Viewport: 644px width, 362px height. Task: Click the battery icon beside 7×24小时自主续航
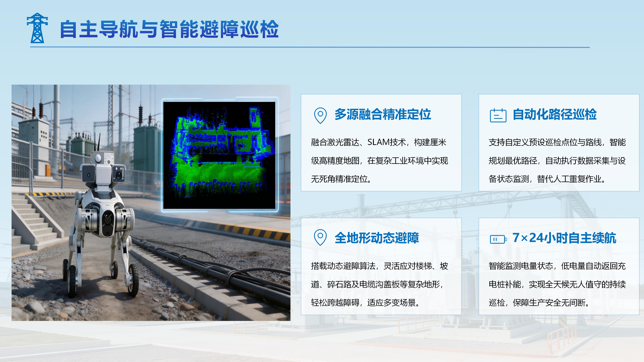click(498, 239)
